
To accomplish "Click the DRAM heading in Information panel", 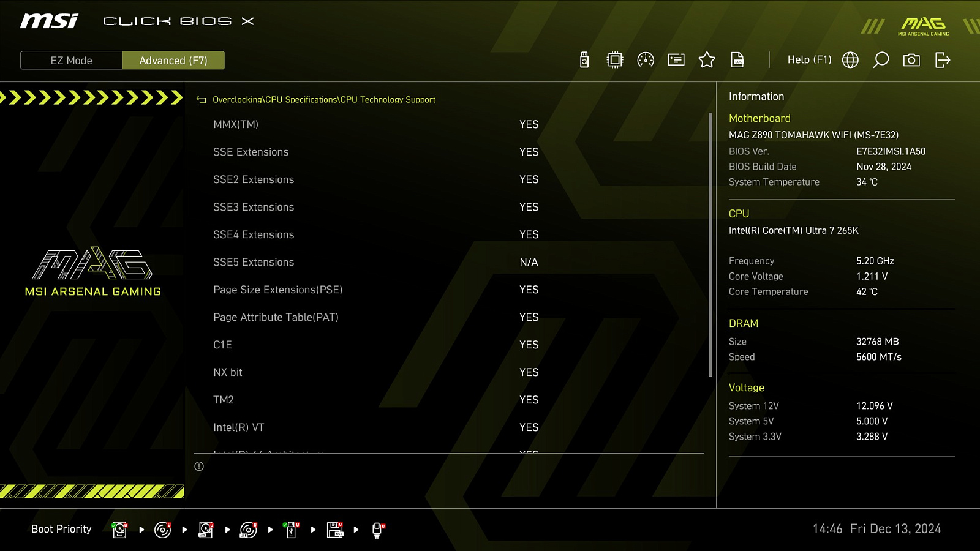I will pos(744,323).
